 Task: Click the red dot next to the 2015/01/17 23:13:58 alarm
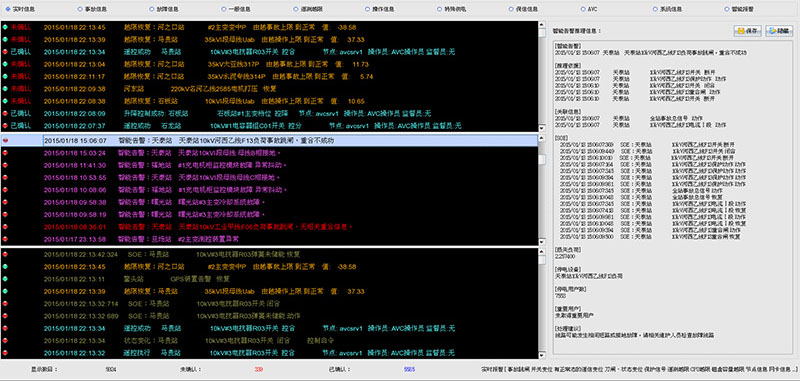coord(5,239)
